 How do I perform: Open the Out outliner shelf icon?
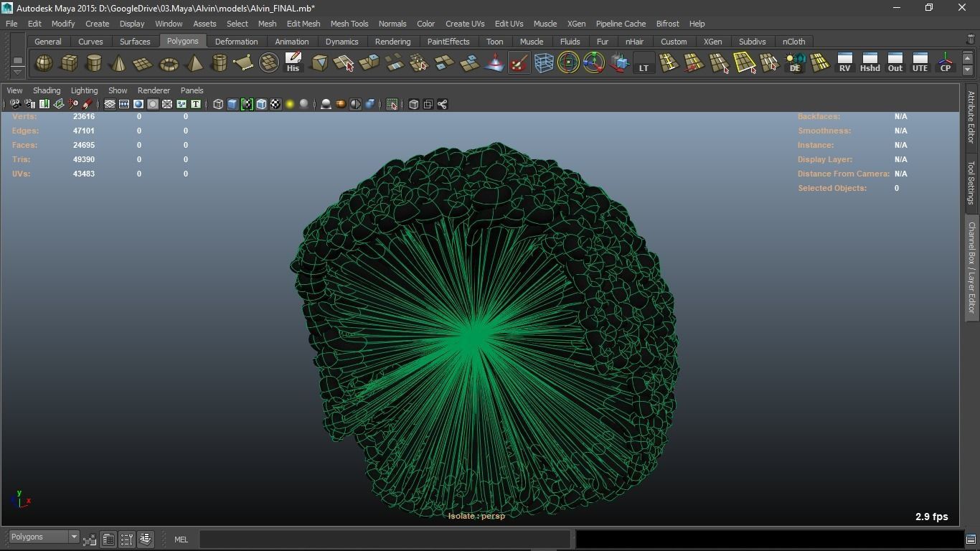[895, 63]
